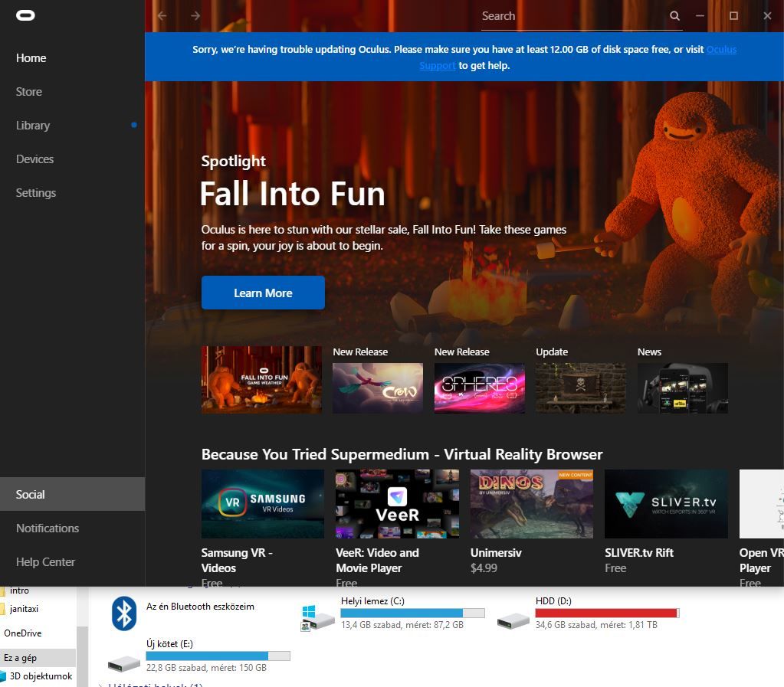Viewport: 784px width, 687px height.
Task: Click the $4.99 price label
Action: pos(484,568)
